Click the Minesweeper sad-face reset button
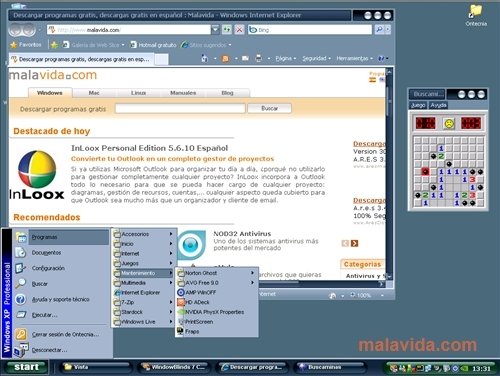The height and width of the screenshot is (376, 500). tap(449, 124)
